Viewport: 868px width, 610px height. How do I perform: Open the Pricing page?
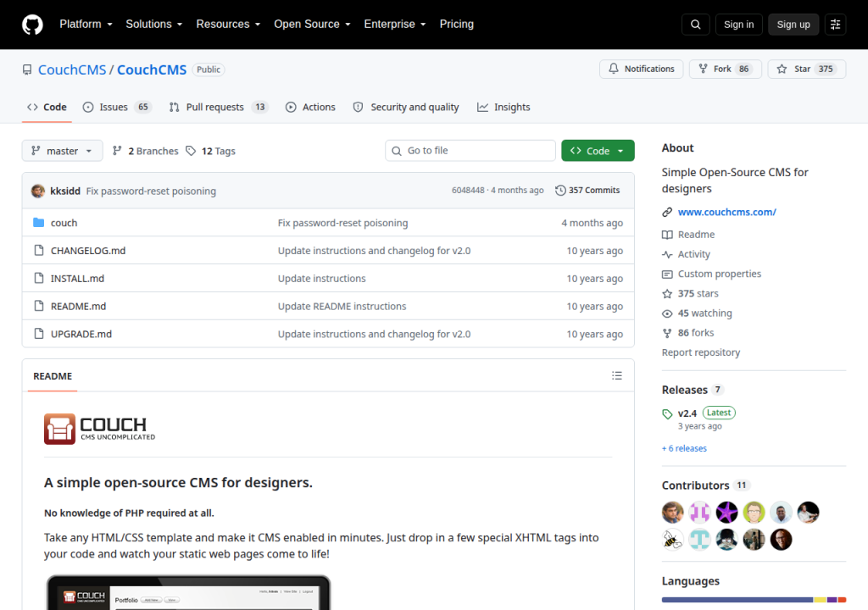coord(457,25)
